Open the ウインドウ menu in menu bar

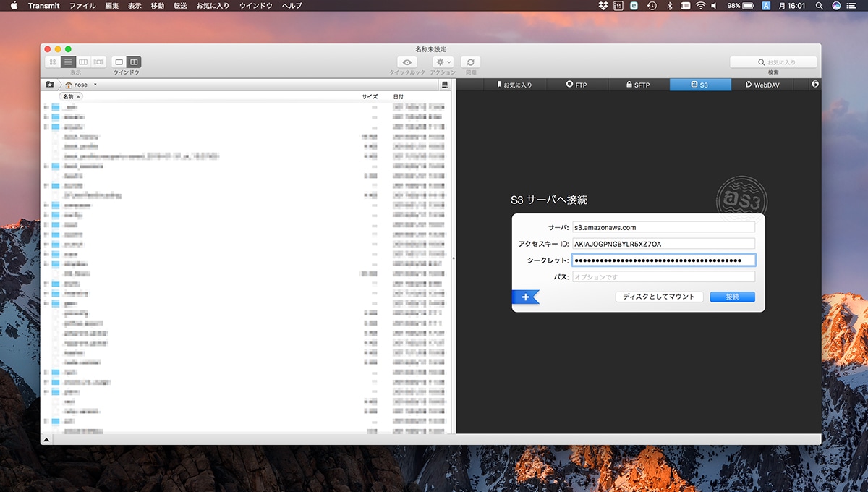(x=256, y=6)
